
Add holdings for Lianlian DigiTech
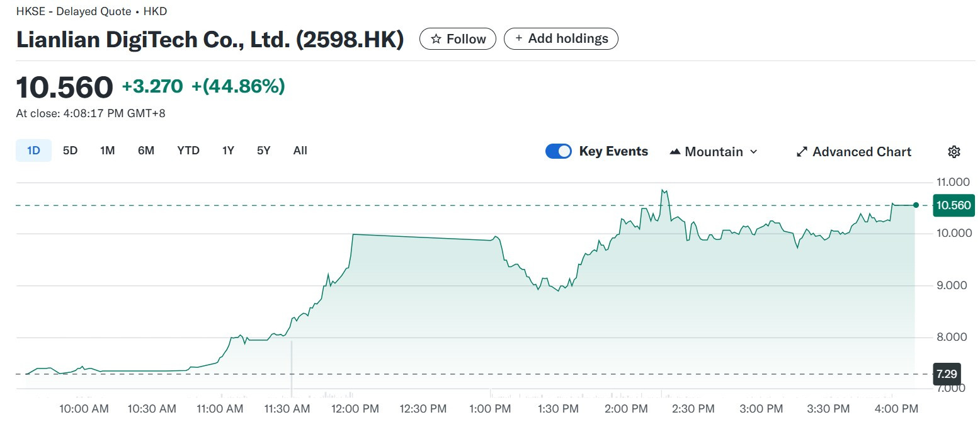click(x=561, y=38)
